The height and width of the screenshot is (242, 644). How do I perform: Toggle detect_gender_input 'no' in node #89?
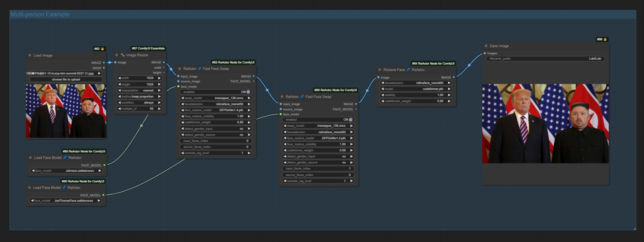coord(318,156)
